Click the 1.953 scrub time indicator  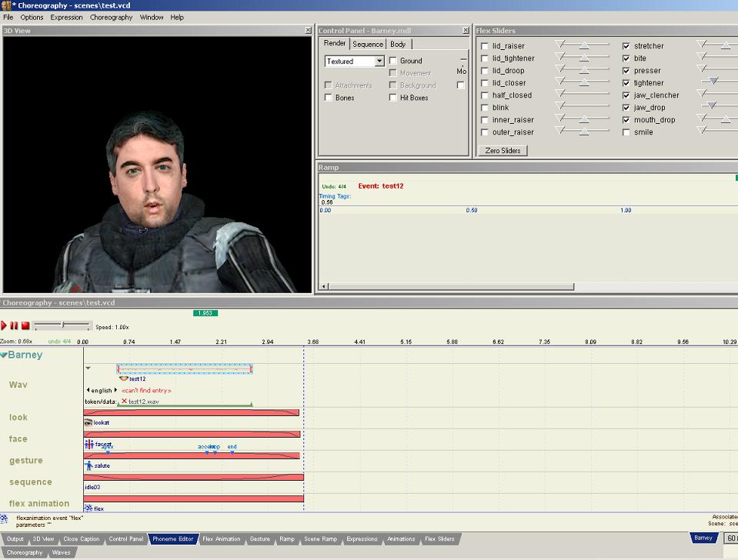pyautogui.click(x=205, y=313)
